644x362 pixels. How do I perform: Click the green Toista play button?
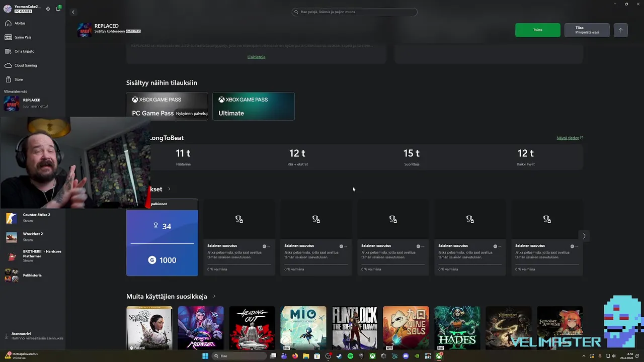point(537,30)
